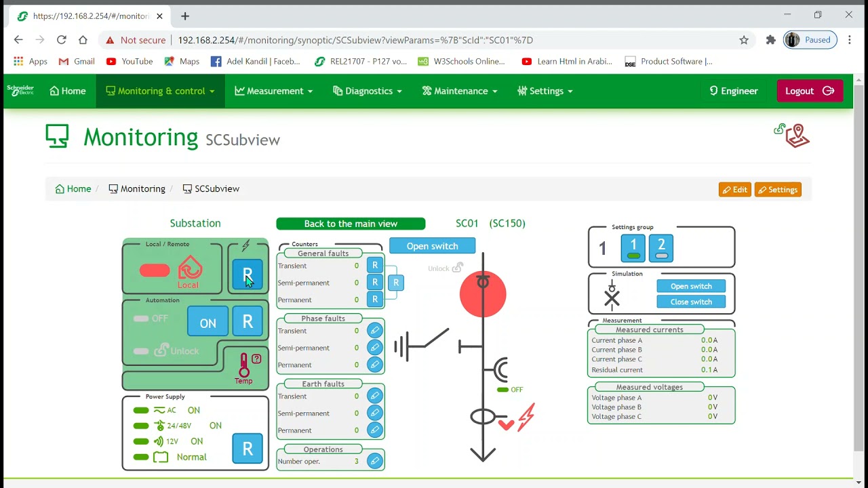
Task: Edit Earth faults Transient counter
Action: 374,396
